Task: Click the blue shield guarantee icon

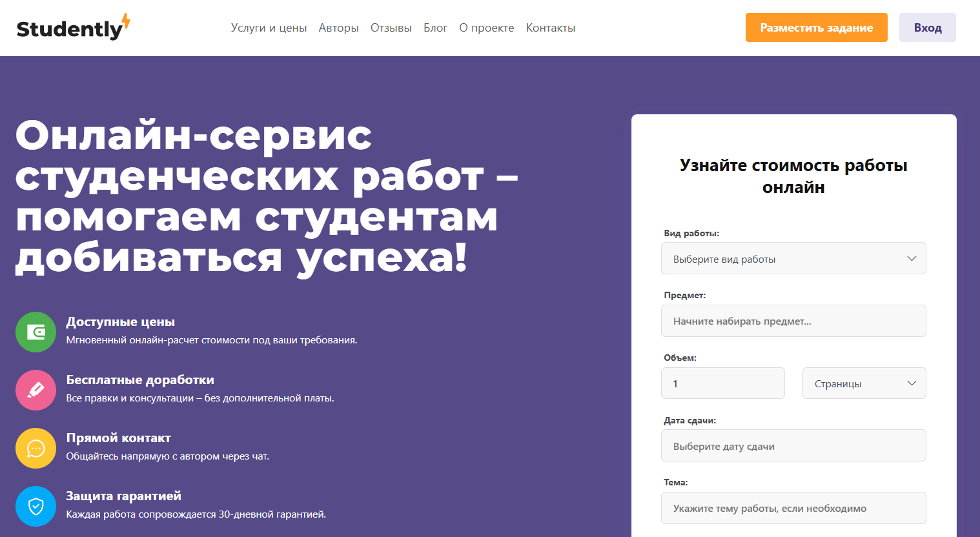Action: point(36,507)
